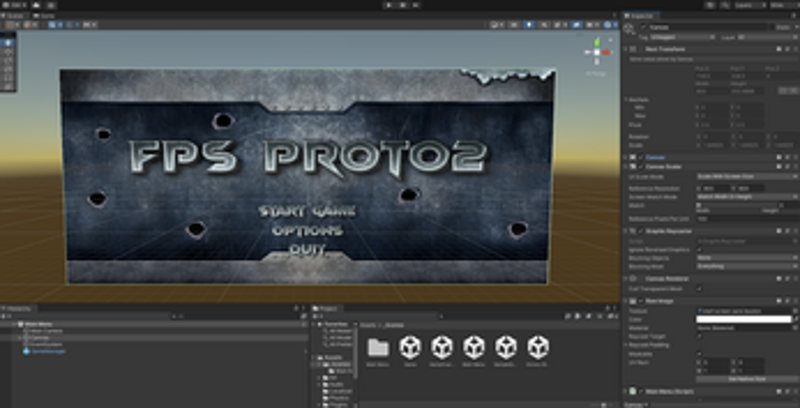Open Blocking Objects dropdown

point(747,258)
